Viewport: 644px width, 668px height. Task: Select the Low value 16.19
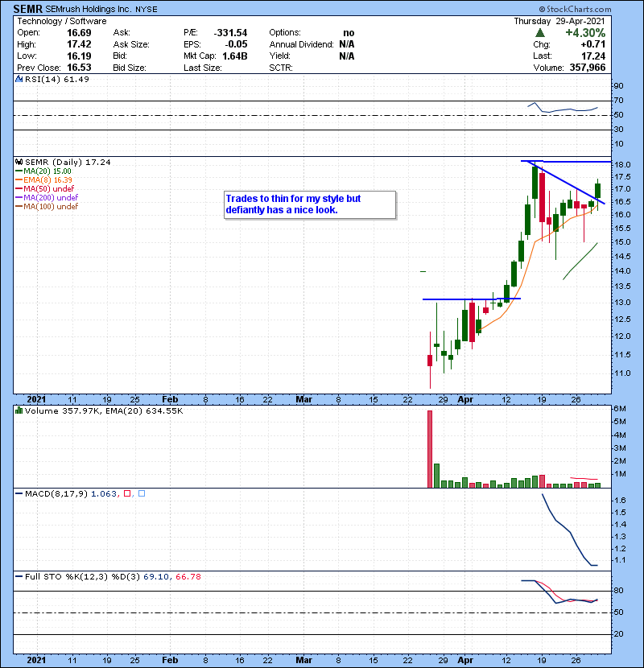[79, 56]
